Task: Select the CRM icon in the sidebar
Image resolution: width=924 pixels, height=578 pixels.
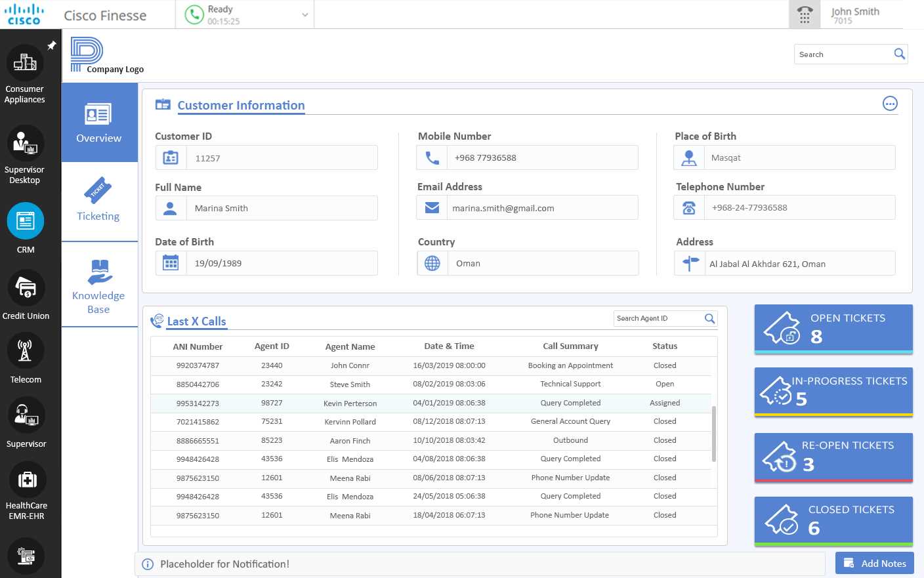Action: (x=26, y=221)
